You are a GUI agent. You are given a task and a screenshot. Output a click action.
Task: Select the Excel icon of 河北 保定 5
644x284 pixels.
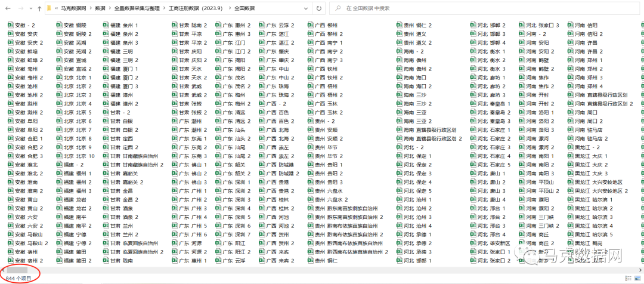click(x=400, y=191)
